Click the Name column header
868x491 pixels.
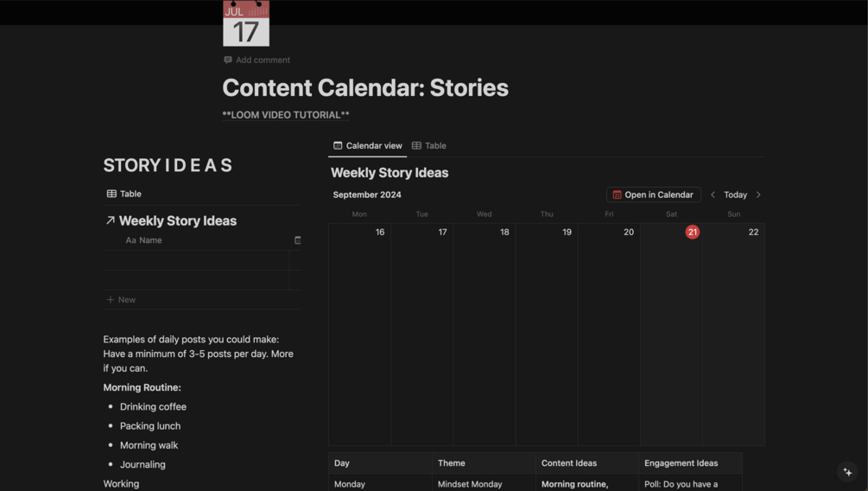click(x=150, y=240)
